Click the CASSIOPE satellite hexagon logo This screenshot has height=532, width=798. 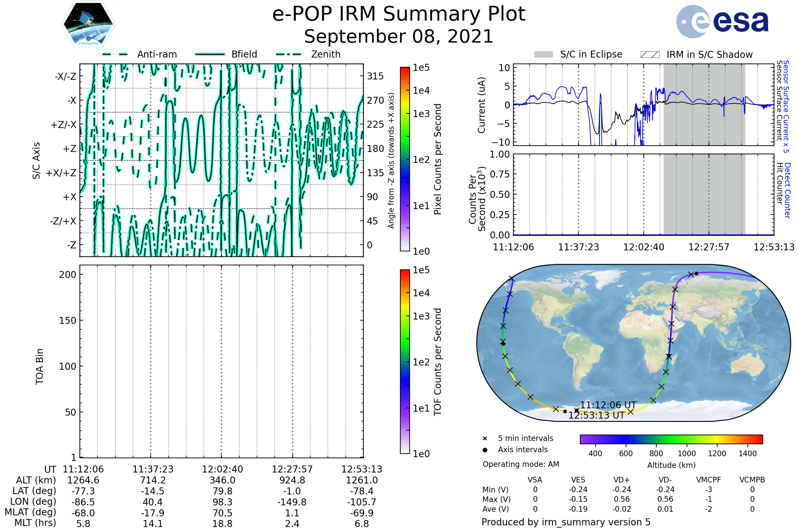pos(88,24)
